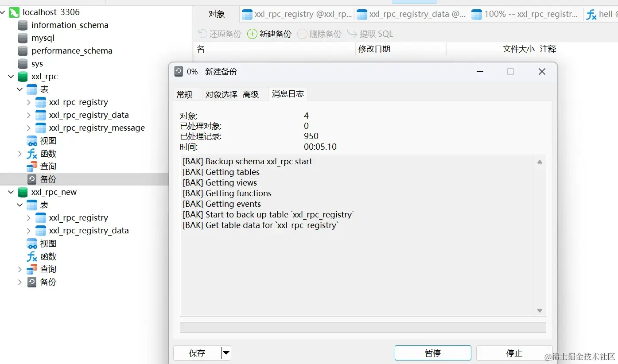Select the localhost_3306 connection icon

click(x=14, y=12)
